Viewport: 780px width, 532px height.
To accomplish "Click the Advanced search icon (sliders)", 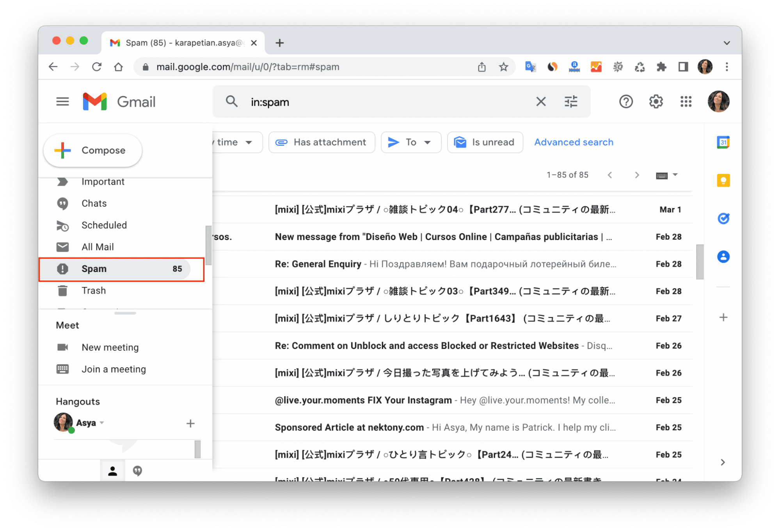I will (566, 100).
